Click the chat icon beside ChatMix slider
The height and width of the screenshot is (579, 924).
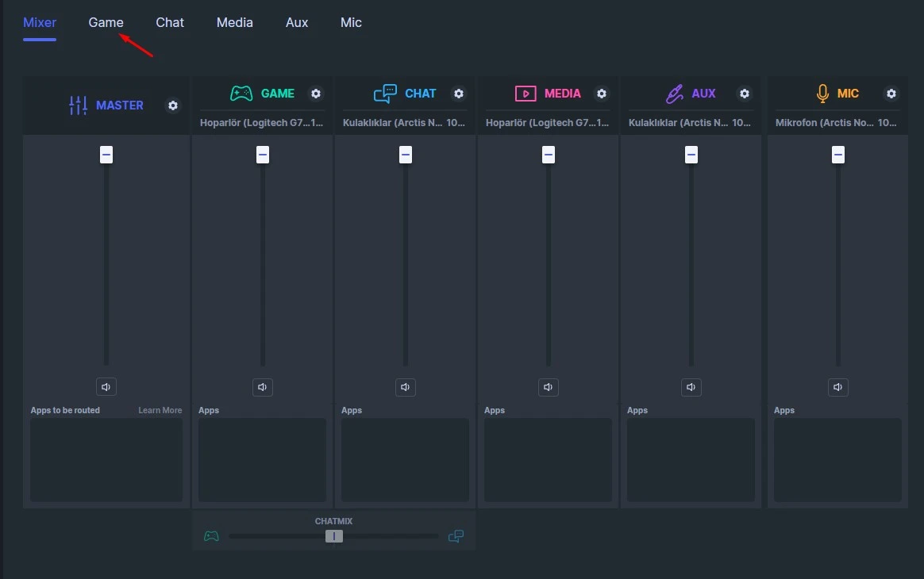(x=456, y=536)
